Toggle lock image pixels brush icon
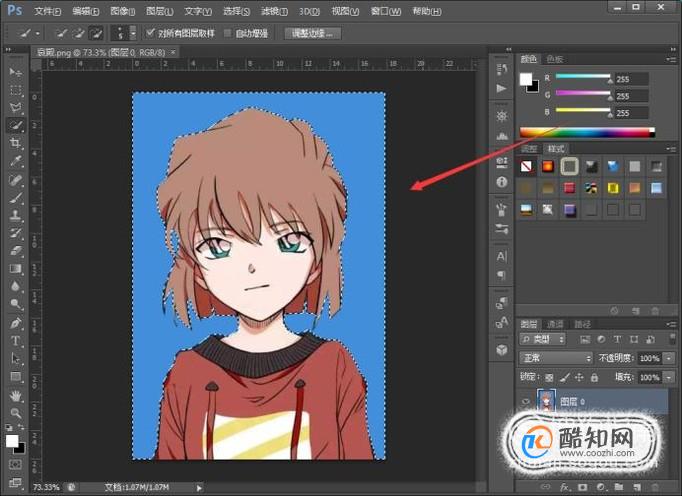 tap(564, 378)
